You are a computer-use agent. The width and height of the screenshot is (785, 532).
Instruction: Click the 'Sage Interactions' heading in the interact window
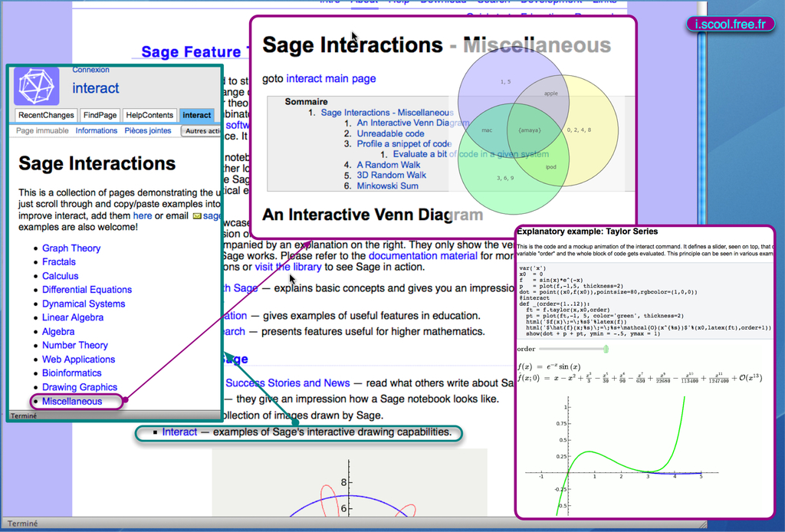[97, 163]
